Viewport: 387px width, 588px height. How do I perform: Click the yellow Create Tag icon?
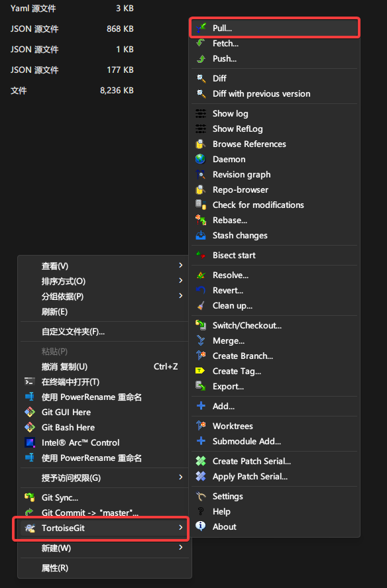click(200, 371)
